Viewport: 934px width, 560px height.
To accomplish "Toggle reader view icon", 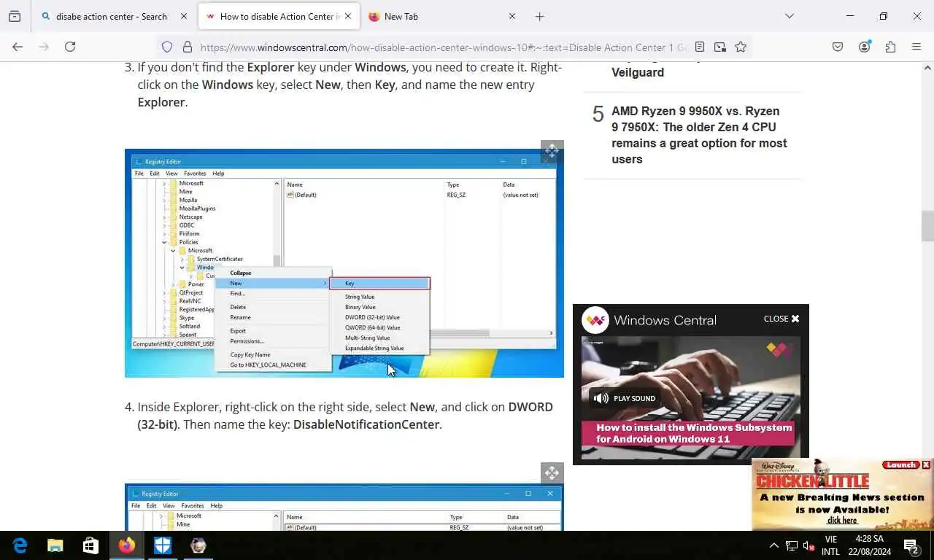I will (700, 47).
